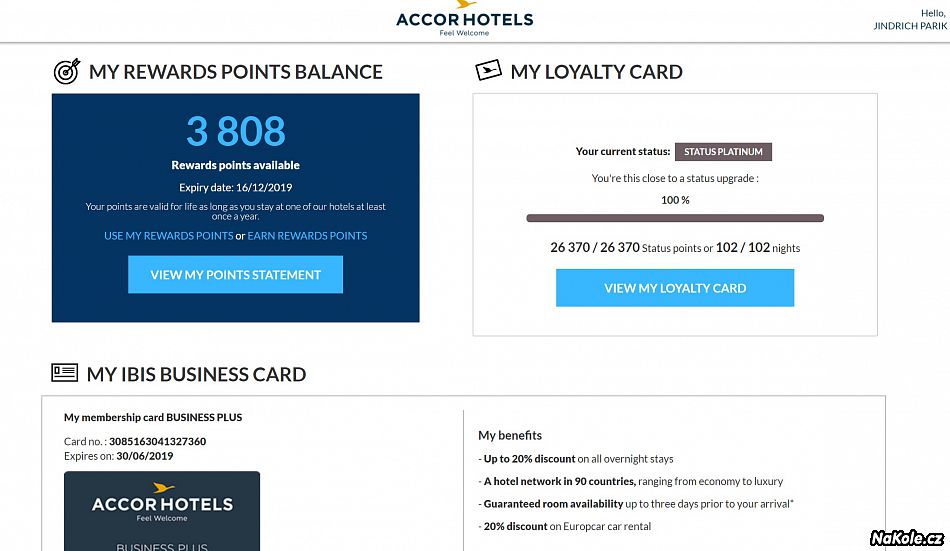
Task: Click the ibis business card icon
Action: tap(64, 372)
